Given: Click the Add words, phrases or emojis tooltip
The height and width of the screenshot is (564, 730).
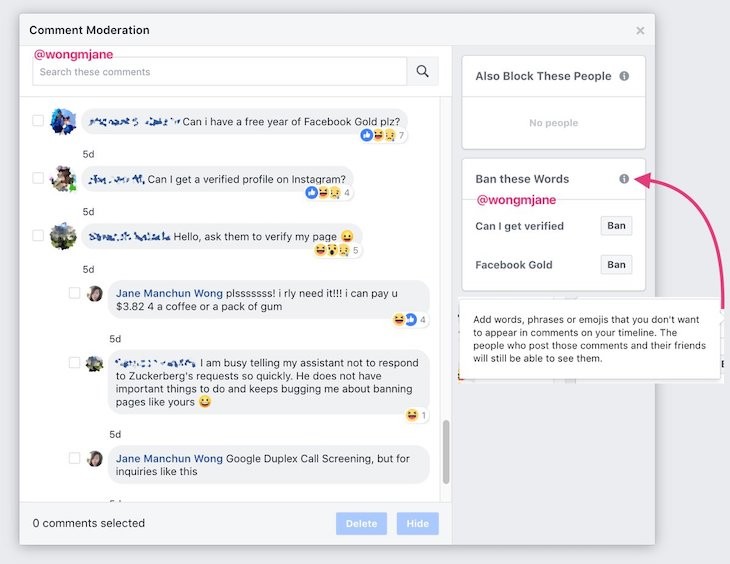Looking at the screenshot, I should [x=590, y=339].
